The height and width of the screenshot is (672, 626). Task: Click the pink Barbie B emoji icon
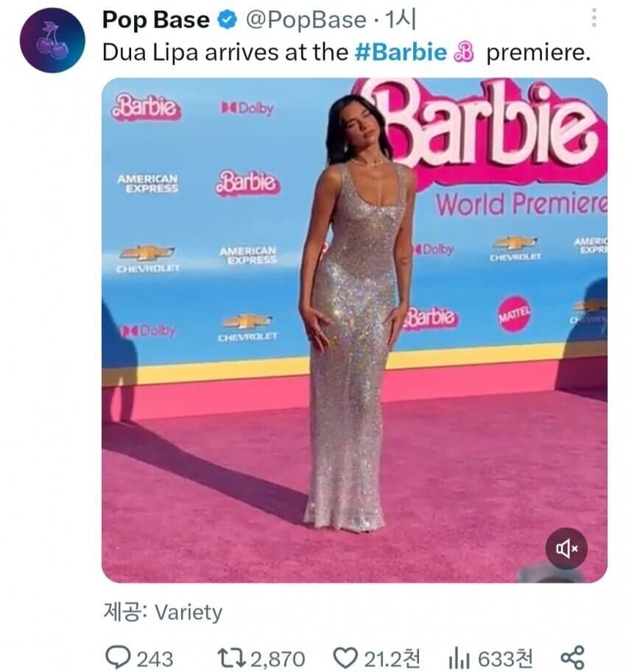pos(465,53)
